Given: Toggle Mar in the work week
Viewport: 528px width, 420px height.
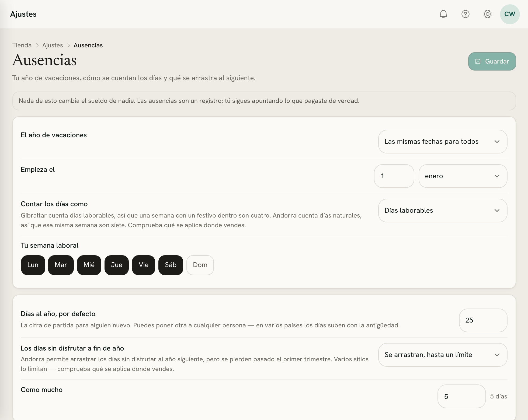Looking at the screenshot, I should pyautogui.click(x=61, y=265).
